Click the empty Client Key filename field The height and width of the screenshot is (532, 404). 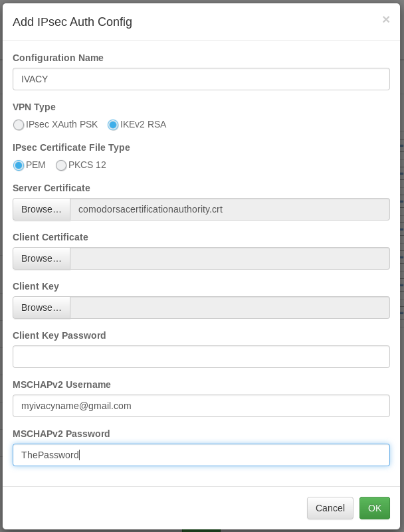tap(229, 308)
